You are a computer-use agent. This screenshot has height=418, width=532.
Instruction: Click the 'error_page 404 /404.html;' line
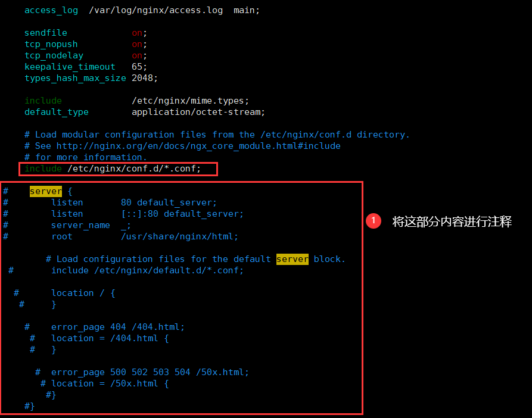[x=118, y=327]
